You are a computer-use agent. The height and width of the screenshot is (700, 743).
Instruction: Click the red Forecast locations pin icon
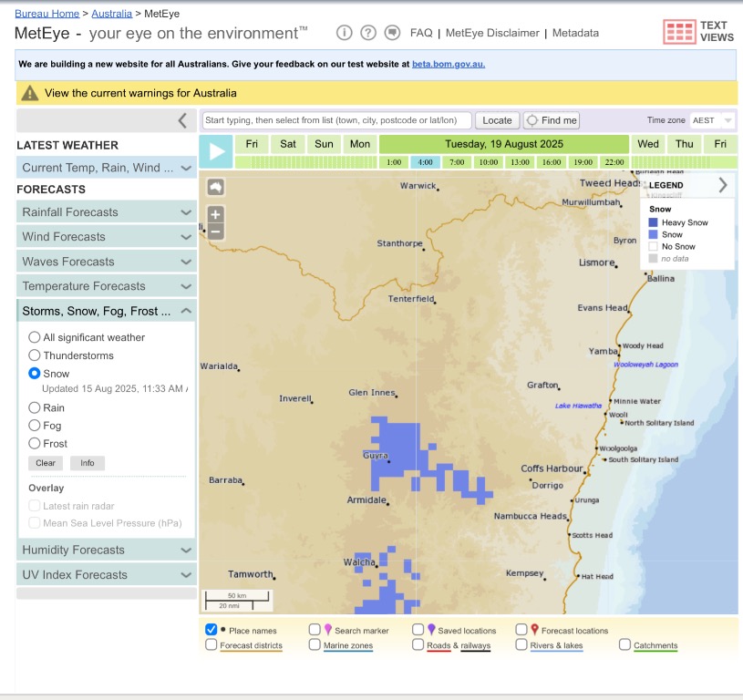pyautogui.click(x=534, y=630)
